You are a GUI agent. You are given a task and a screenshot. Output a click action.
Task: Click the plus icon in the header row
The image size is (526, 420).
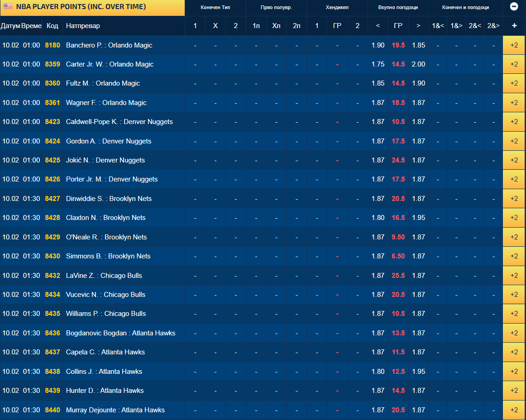[514, 25]
